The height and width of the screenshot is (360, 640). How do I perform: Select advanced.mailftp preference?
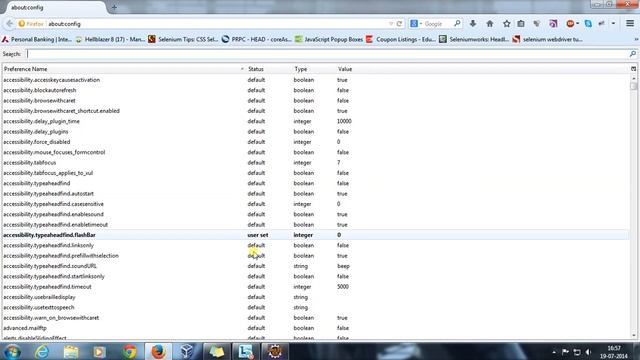tap(25, 328)
